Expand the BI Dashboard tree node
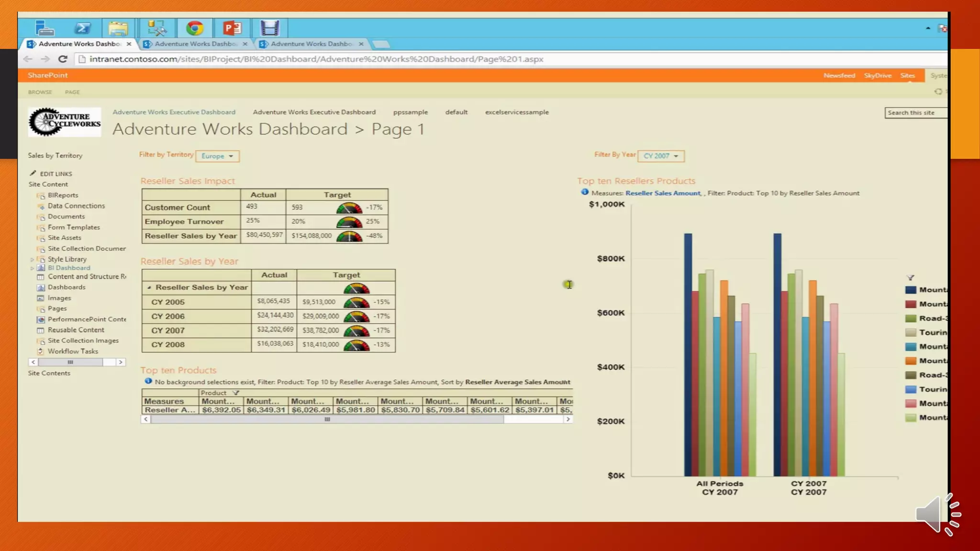Image resolution: width=980 pixels, height=551 pixels. pos(32,268)
